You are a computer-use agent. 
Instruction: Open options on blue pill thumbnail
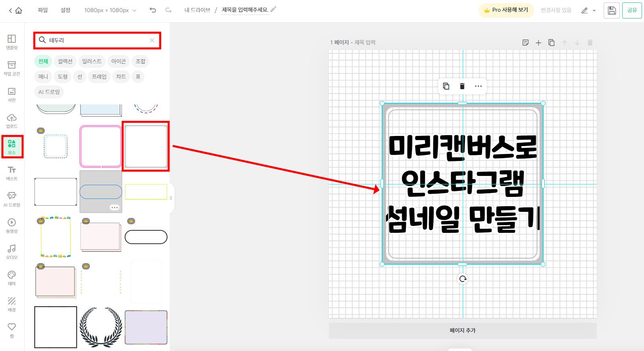click(x=115, y=207)
